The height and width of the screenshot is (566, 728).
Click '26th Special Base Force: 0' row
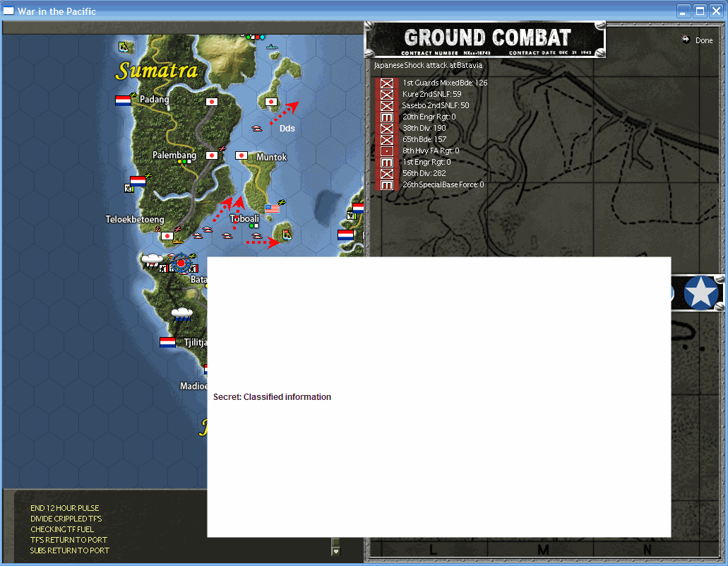pyautogui.click(x=443, y=185)
